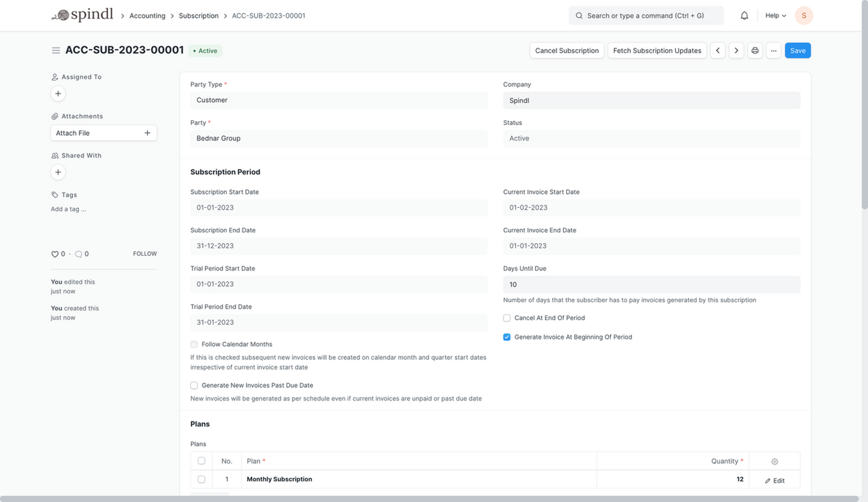This screenshot has width=868, height=502.
Task: Enable Cancel At End Of Period
Action: (x=507, y=318)
